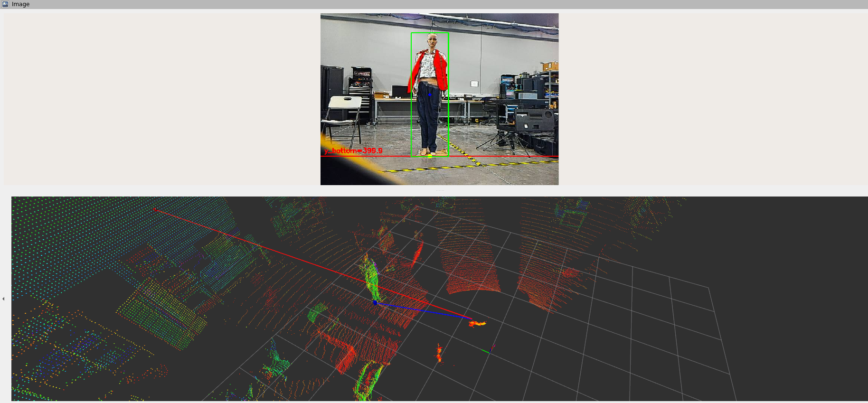Click the orange point cluster near blue line end
This screenshot has height=403, width=868.
click(x=477, y=324)
